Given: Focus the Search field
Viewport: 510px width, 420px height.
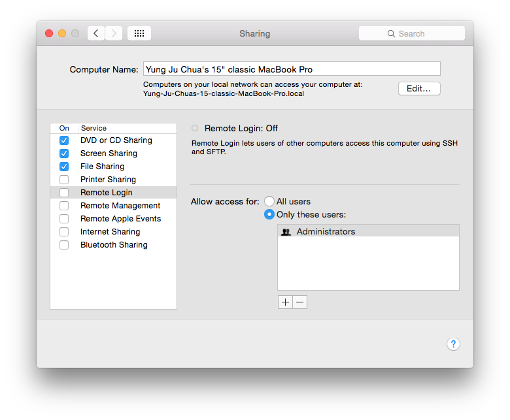Looking at the screenshot, I should click(x=412, y=34).
